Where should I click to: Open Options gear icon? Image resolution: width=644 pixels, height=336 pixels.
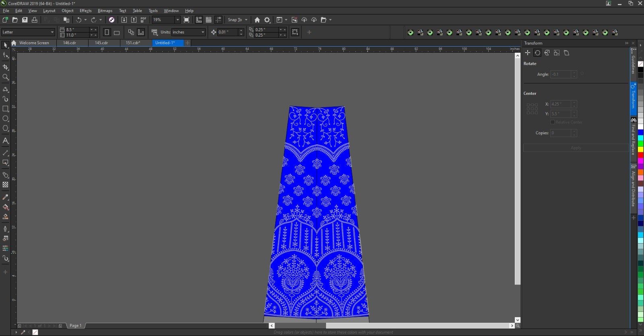267,20
